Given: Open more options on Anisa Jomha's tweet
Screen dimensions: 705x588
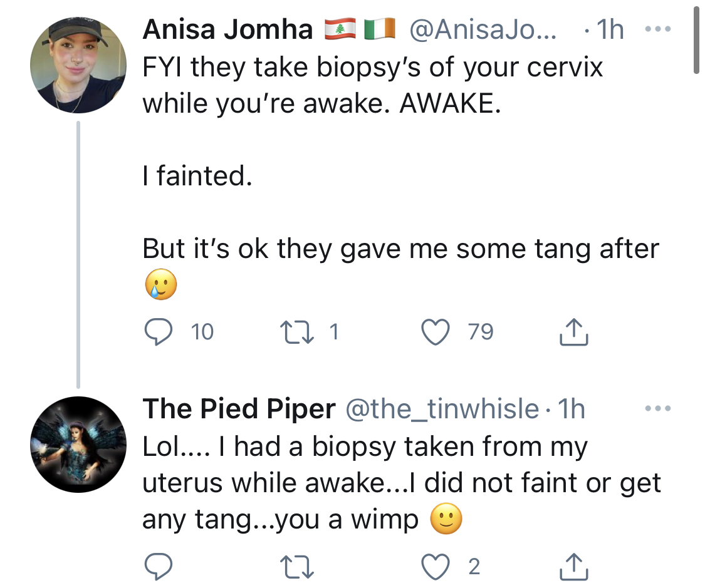Looking at the screenshot, I should (x=658, y=29).
